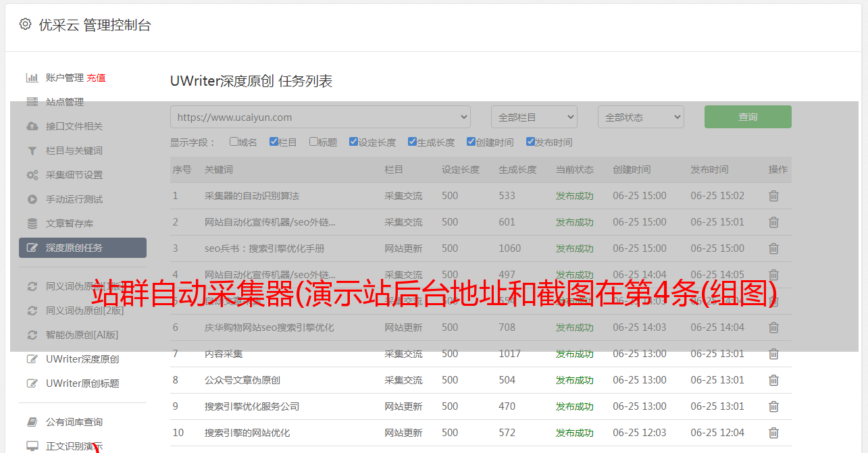Screen dimensions: 868x453
Task: Click the gear icon beside 优采云 管理控制台
Action: tap(25, 24)
